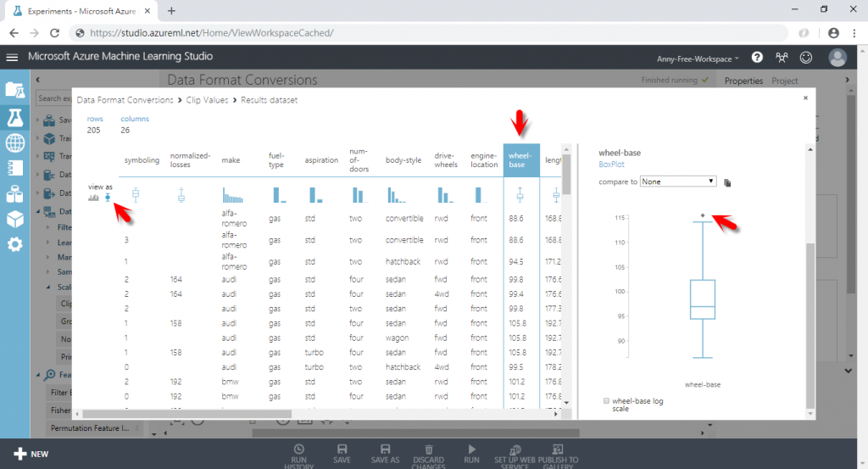Select the symboling column header
Image resolution: width=868 pixels, height=469 pixels.
pyautogui.click(x=142, y=160)
